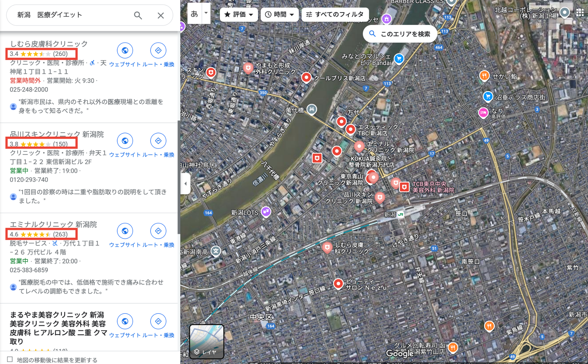Open website for 品川スキンクリニック 新潟院

point(125,141)
